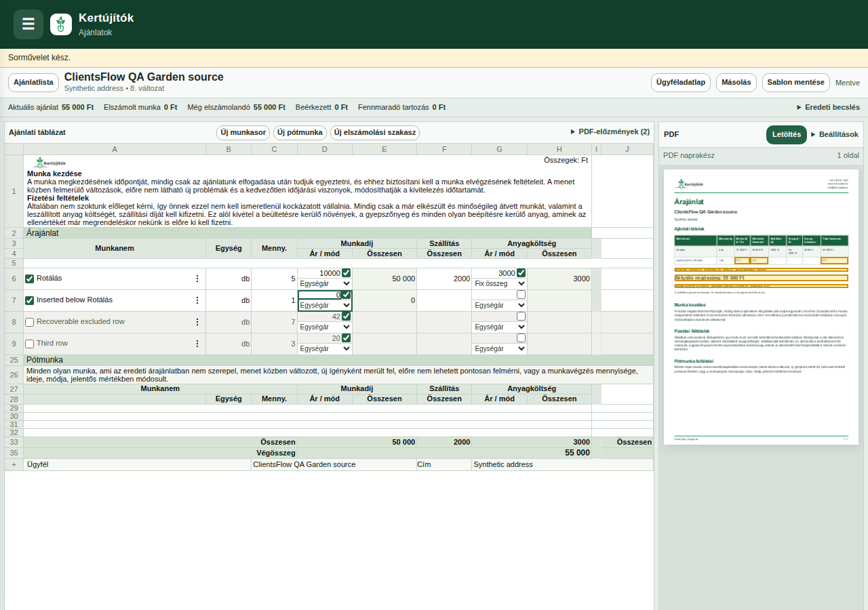
Task: Expand the Beállítások PDF settings
Action: click(x=835, y=134)
